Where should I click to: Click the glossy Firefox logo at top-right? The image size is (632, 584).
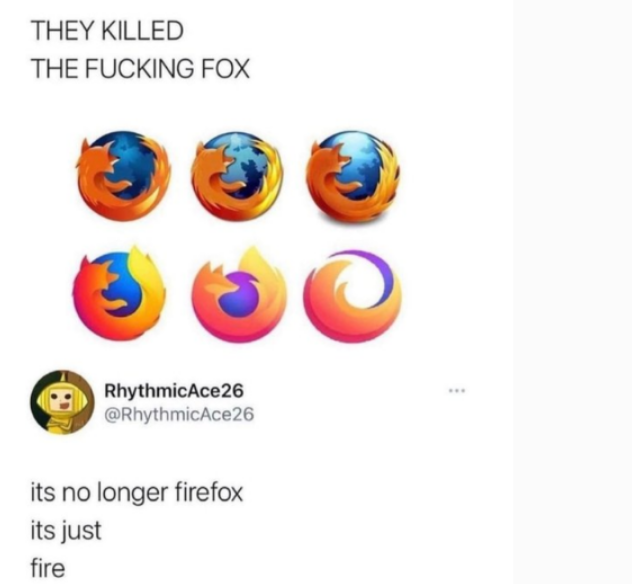tap(353, 176)
